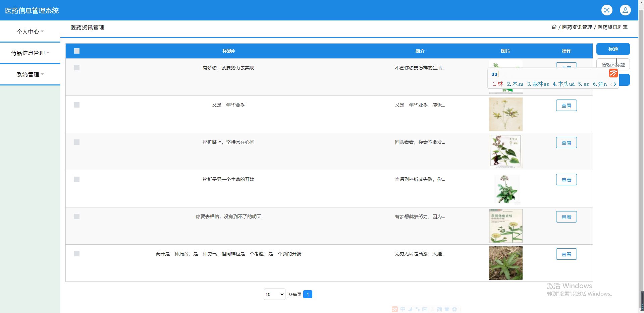The height and width of the screenshot is (313, 644).
Task: Open IME settings with the gear icon
Action: coord(454,309)
